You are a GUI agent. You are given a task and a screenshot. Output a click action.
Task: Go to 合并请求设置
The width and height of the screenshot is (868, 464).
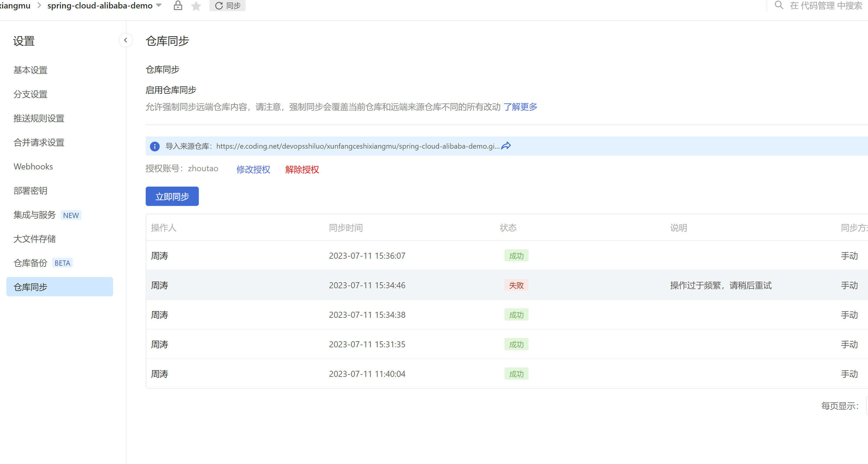[39, 142]
